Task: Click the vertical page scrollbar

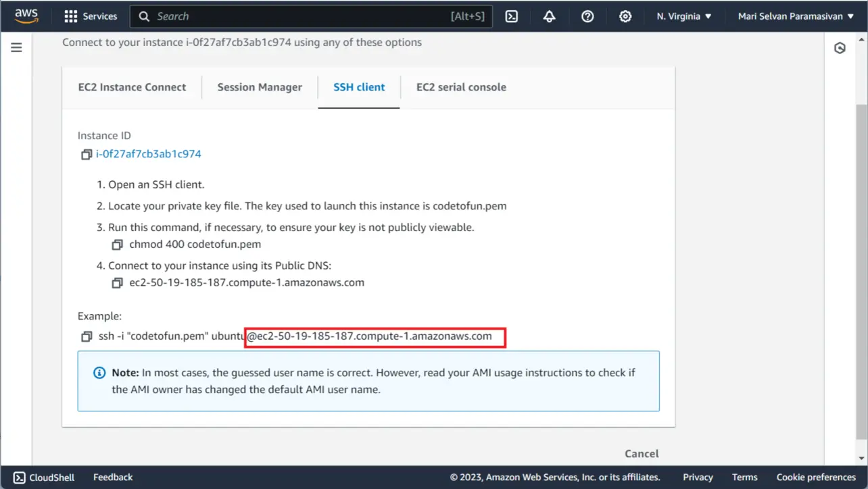Action: 861,270
